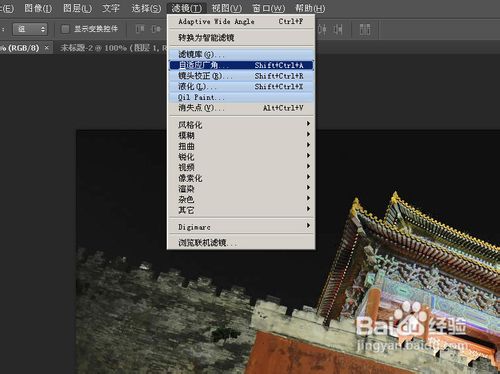Click the Align top edges icon
500x374 pixels.
140,29
